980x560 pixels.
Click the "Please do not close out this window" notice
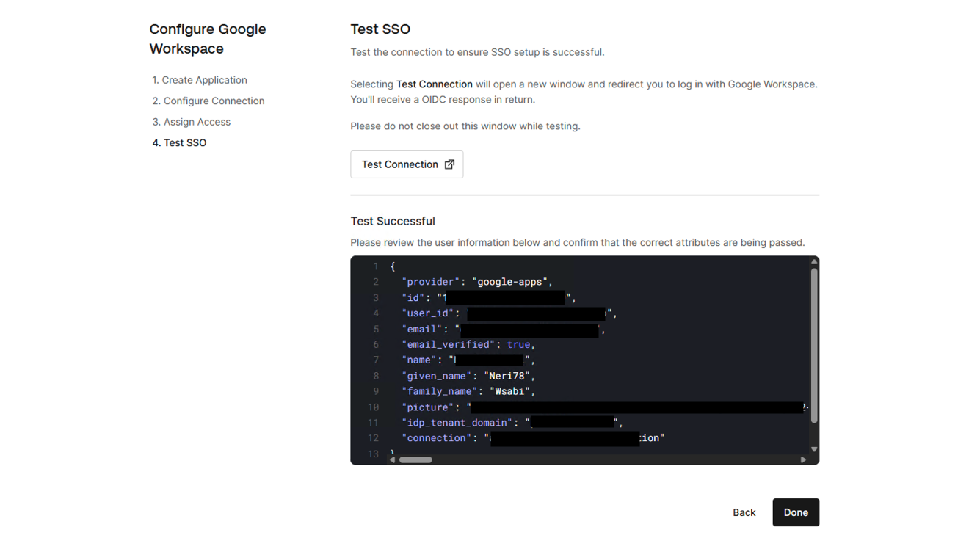coord(465,126)
